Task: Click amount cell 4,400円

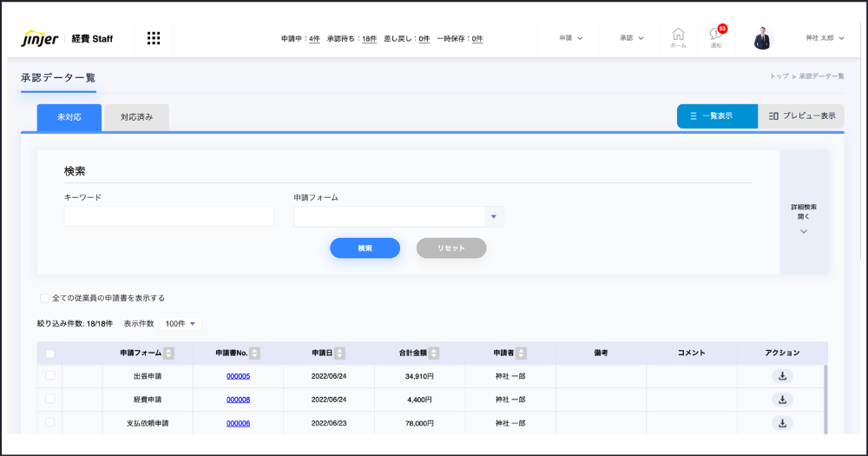Action: [x=419, y=400]
